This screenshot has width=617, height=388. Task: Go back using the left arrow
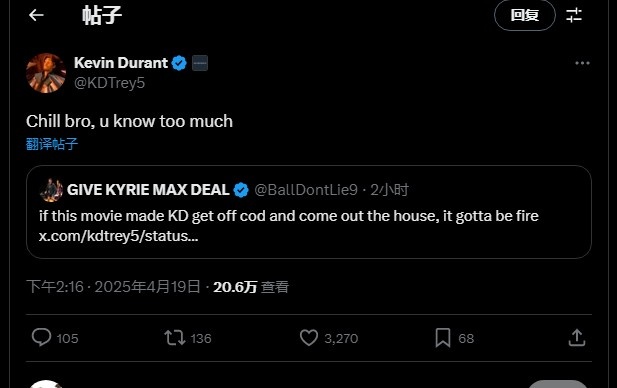click(x=36, y=15)
